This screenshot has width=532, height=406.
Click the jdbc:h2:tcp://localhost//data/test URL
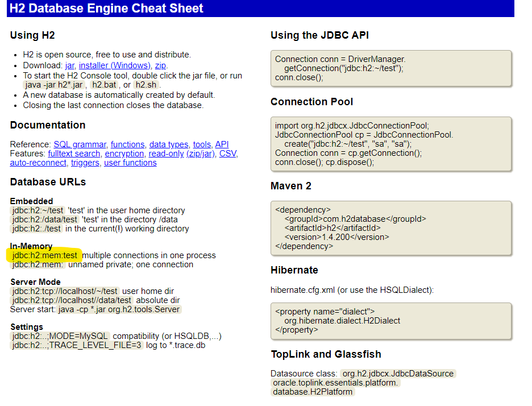coord(71,300)
